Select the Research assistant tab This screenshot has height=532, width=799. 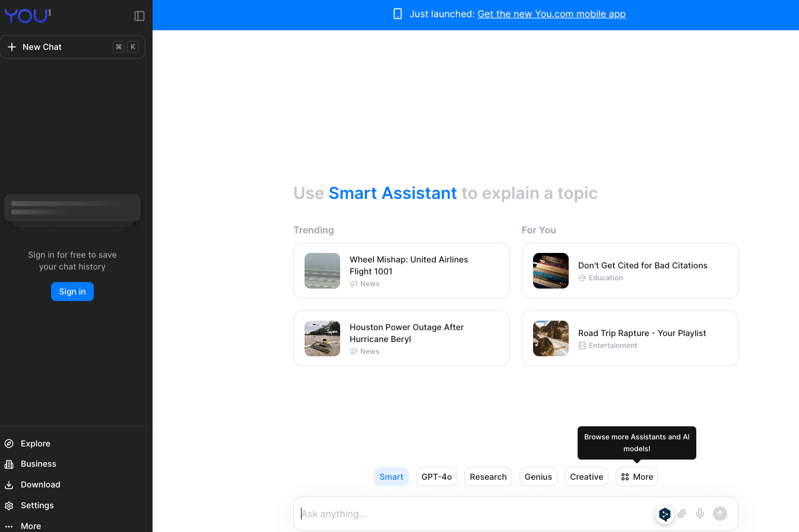point(488,477)
